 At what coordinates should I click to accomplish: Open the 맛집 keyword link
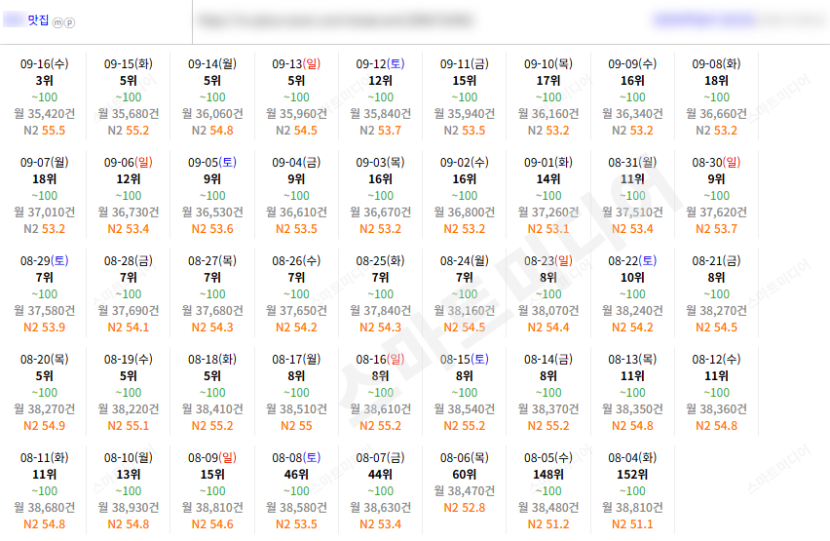(x=38, y=20)
